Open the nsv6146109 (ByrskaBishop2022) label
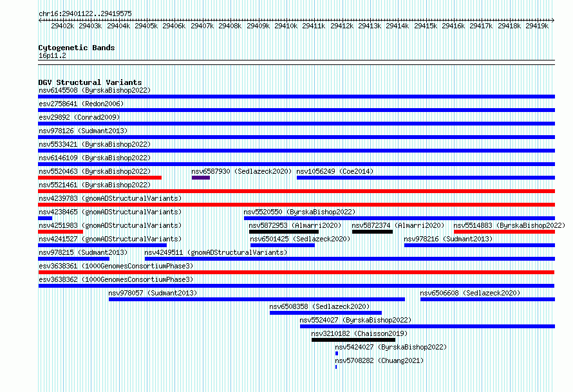573x392 pixels. click(95, 158)
